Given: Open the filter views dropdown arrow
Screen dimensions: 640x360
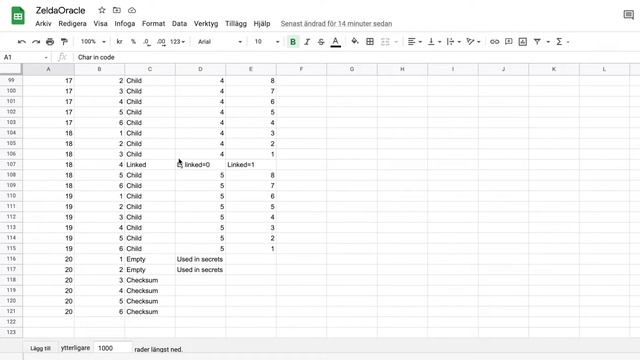Looking at the screenshot, I should [x=548, y=42].
